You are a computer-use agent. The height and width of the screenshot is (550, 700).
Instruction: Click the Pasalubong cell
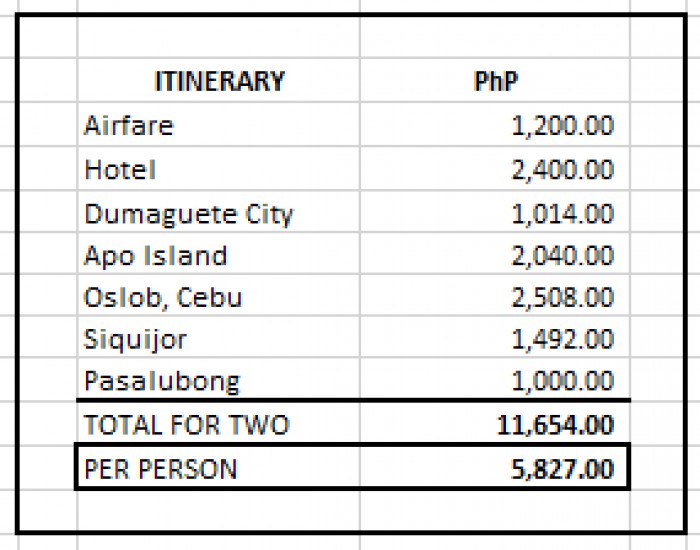[x=219, y=379]
